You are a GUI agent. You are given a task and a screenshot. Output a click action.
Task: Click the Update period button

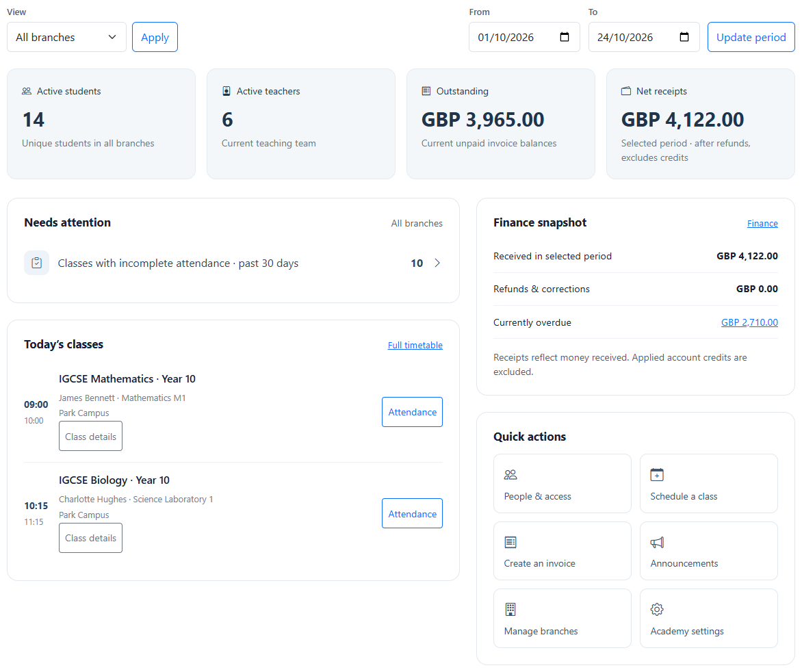pos(751,37)
